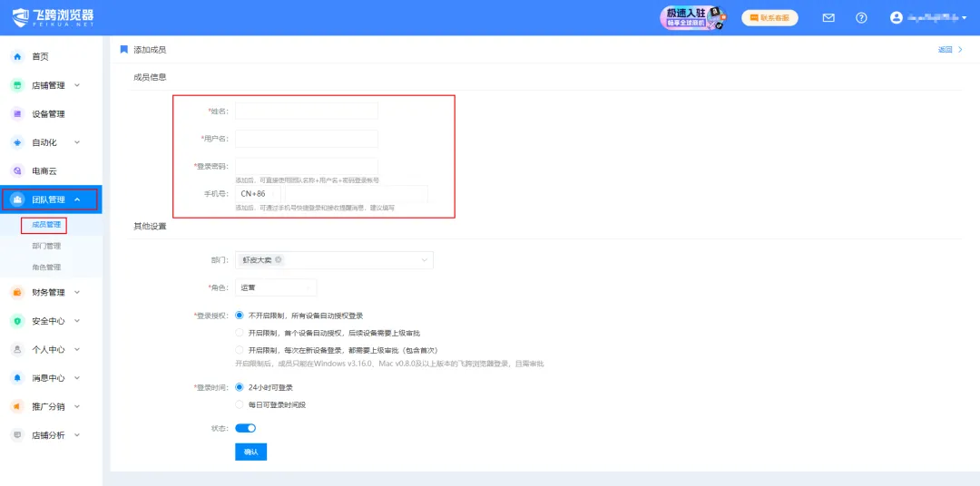Click the 飞跨浏览器 logo

53,17
